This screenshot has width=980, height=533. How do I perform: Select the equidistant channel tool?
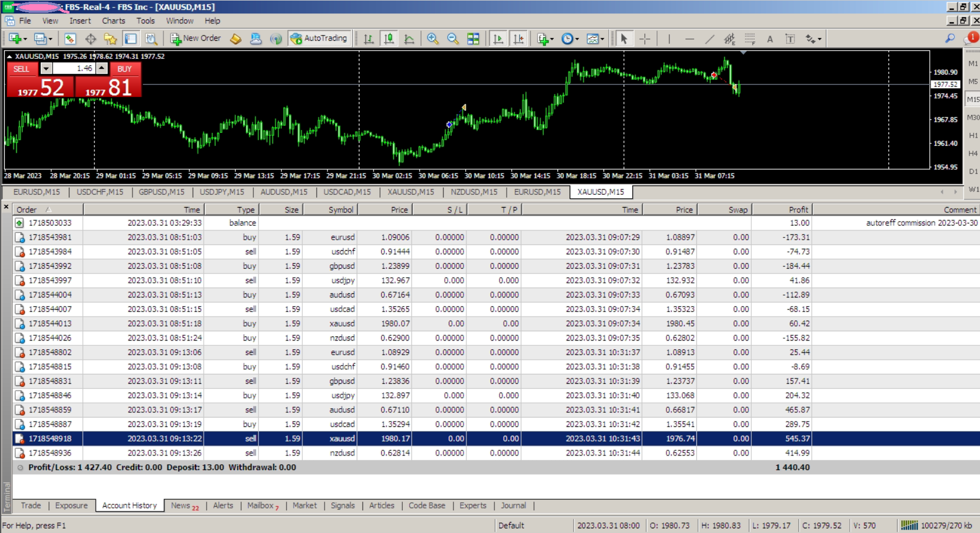(x=730, y=38)
